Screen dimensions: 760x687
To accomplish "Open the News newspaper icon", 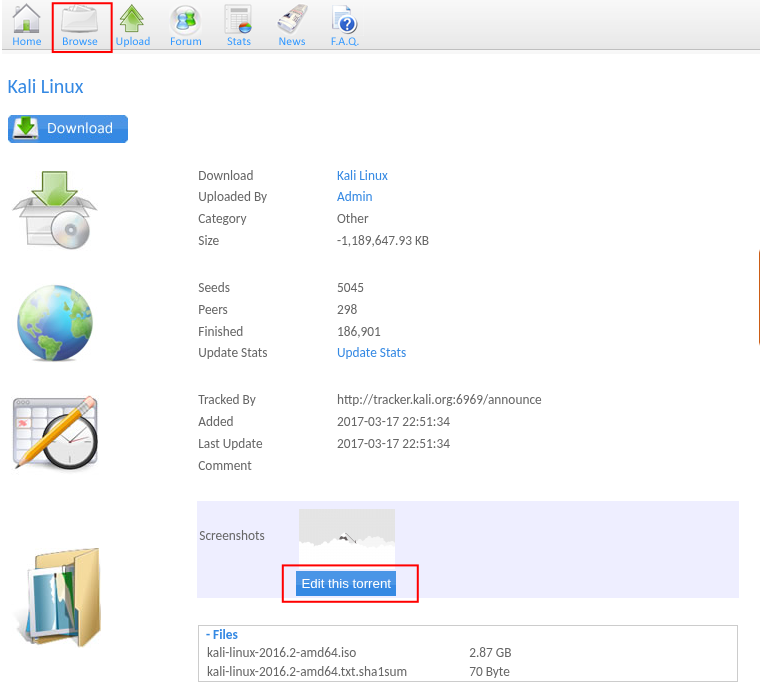I will [x=292, y=19].
